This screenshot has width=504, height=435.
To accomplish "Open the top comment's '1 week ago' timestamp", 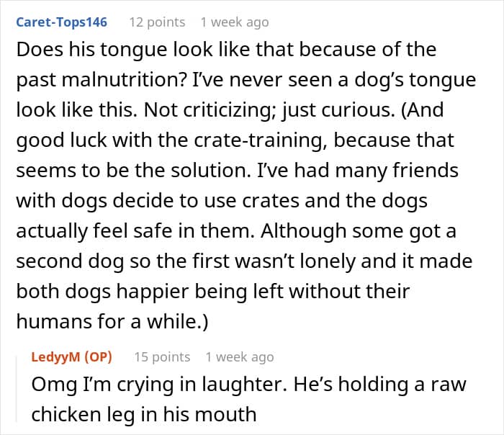I will [235, 22].
